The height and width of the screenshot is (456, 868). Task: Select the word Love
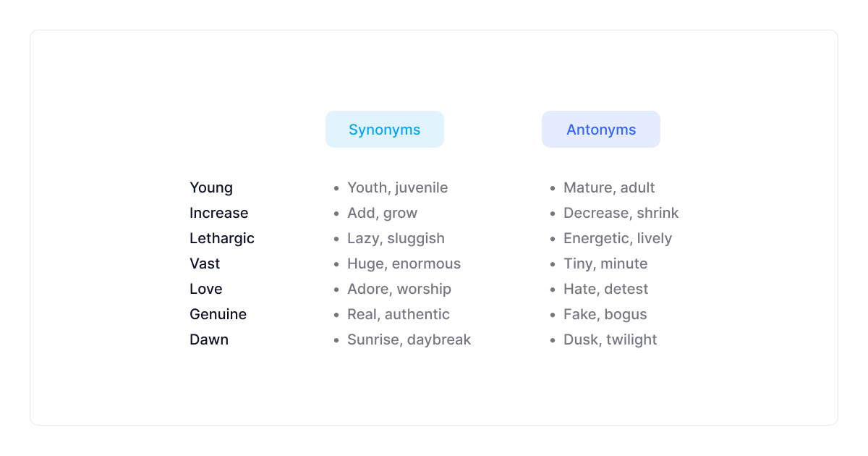206,289
